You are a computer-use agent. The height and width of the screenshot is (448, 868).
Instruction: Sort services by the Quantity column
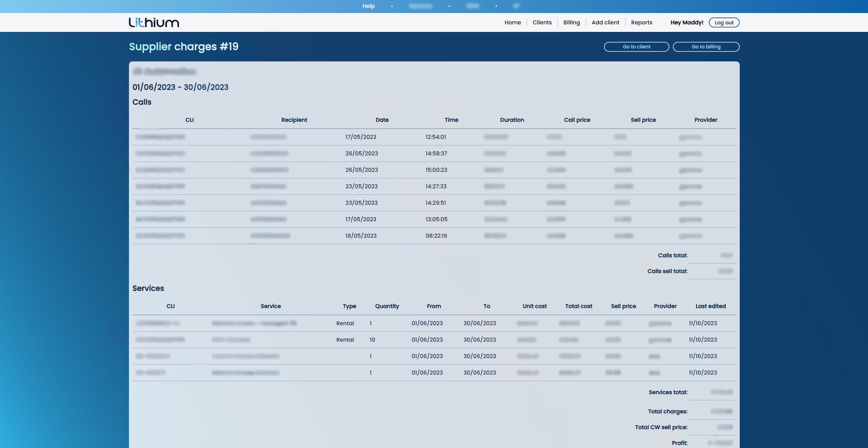tap(387, 306)
